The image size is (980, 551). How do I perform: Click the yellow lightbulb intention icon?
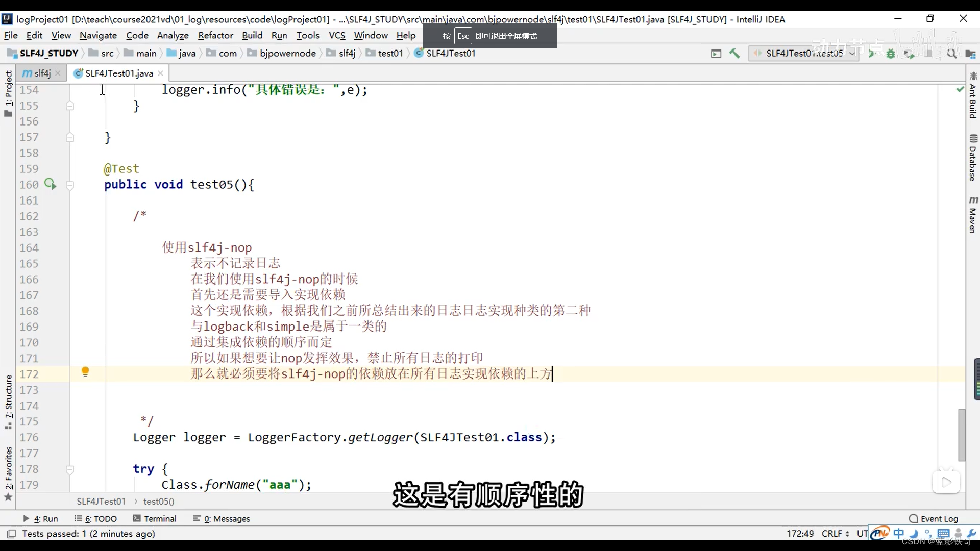[85, 372]
